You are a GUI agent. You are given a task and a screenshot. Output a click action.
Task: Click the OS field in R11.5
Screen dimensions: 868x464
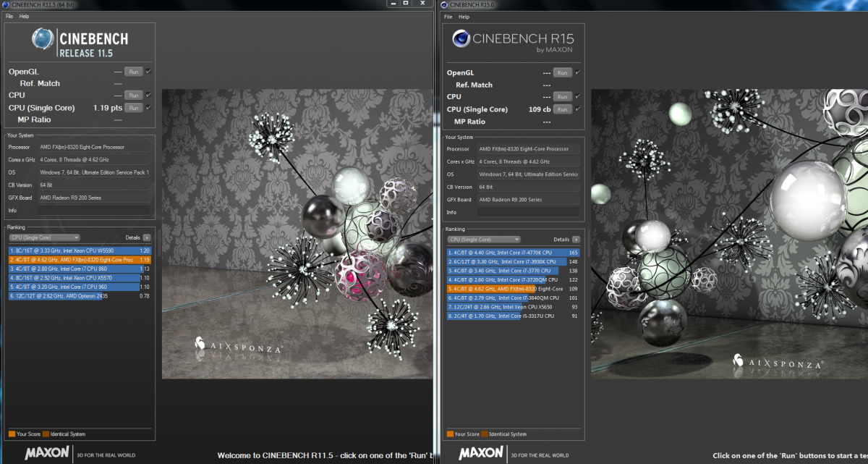(x=95, y=172)
